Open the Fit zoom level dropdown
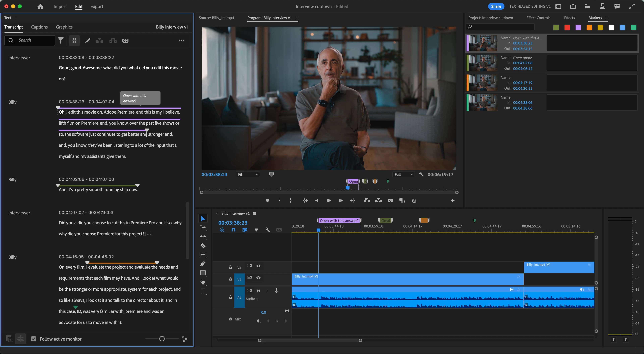644x354 pixels. 248,174
